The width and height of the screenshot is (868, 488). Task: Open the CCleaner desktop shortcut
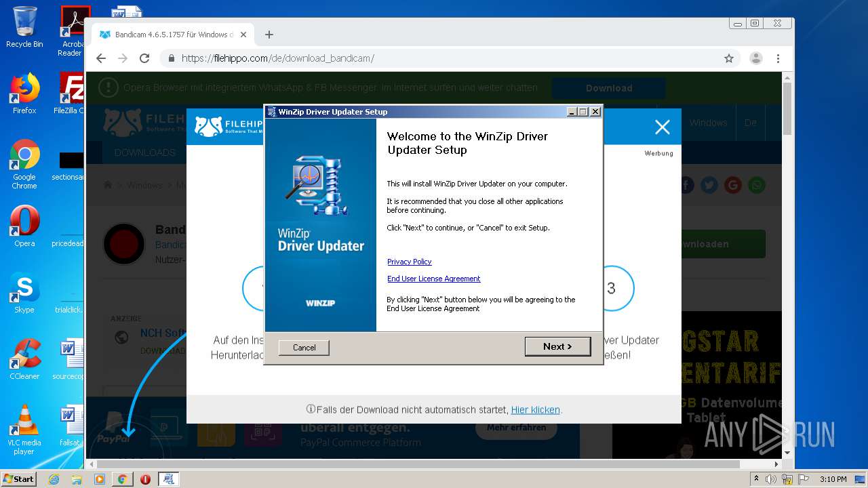(24, 359)
